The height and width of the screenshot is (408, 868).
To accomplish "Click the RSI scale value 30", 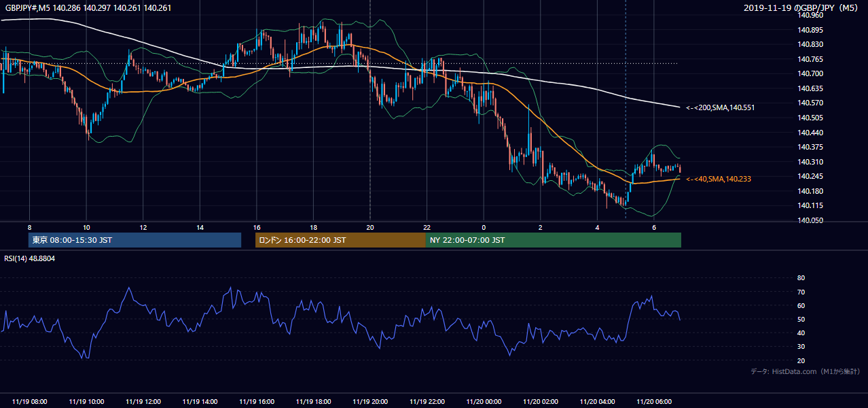I will click(x=801, y=347).
